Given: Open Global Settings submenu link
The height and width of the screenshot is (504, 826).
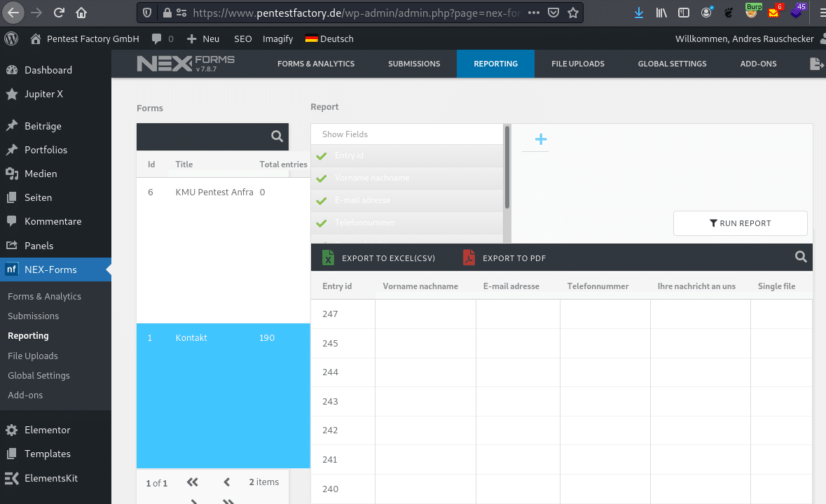Looking at the screenshot, I should [x=39, y=376].
